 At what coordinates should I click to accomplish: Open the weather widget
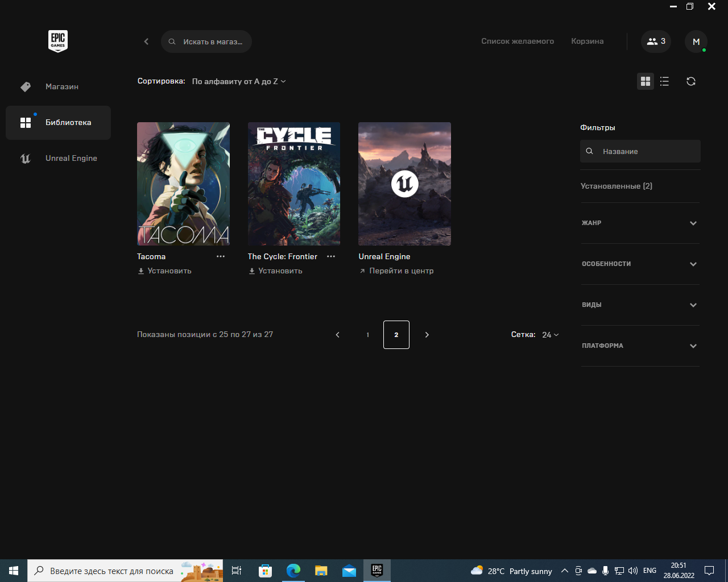click(x=511, y=571)
